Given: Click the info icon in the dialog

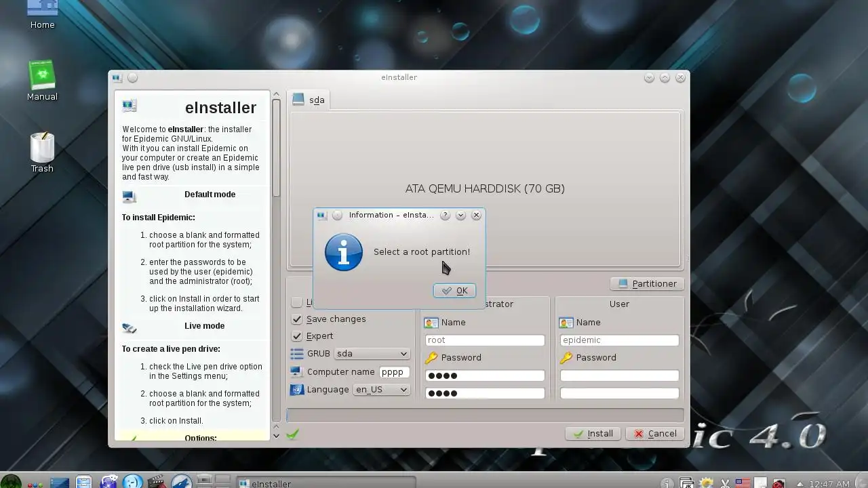Looking at the screenshot, I should (344, 252).
